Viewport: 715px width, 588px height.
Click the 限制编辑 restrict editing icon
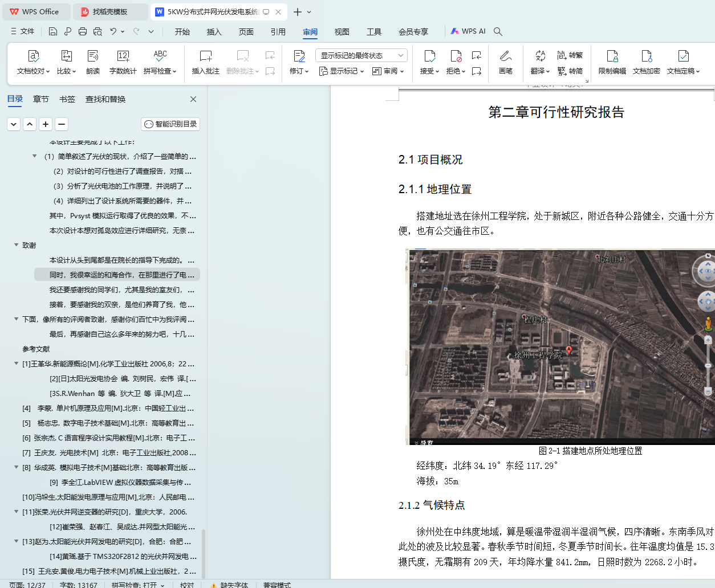tap(612, 56)
